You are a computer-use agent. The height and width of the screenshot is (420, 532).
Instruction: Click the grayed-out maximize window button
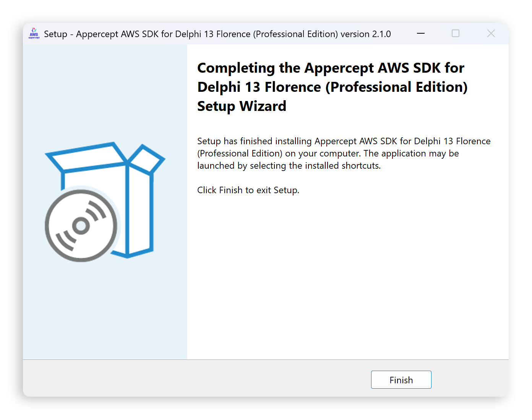[455, 34]
